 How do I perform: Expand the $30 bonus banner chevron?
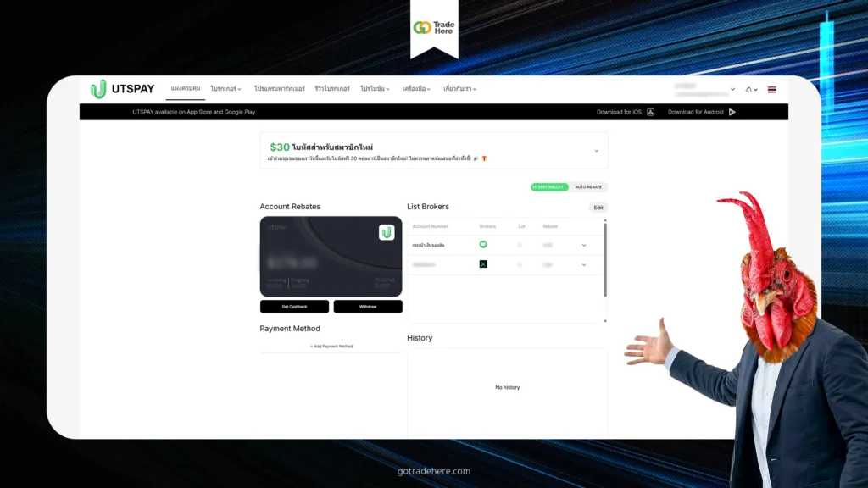(596, 151)
